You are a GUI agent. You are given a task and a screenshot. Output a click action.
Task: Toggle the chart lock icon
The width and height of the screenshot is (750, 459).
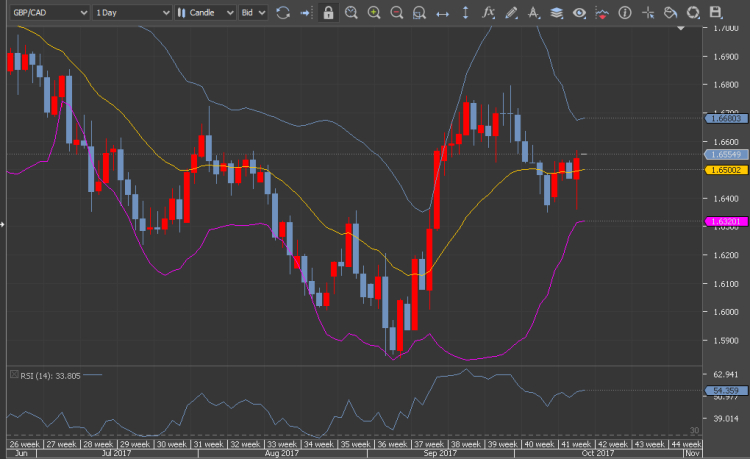pos(329,13)
